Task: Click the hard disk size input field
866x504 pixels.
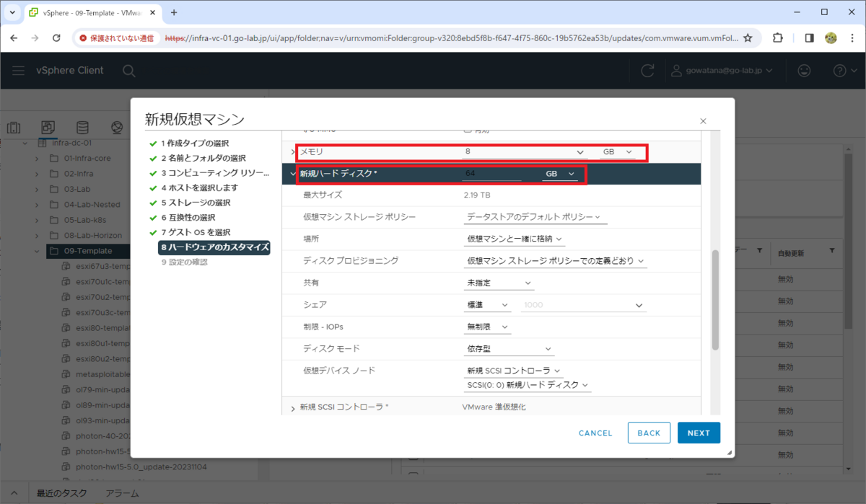Action: point(491,174)
